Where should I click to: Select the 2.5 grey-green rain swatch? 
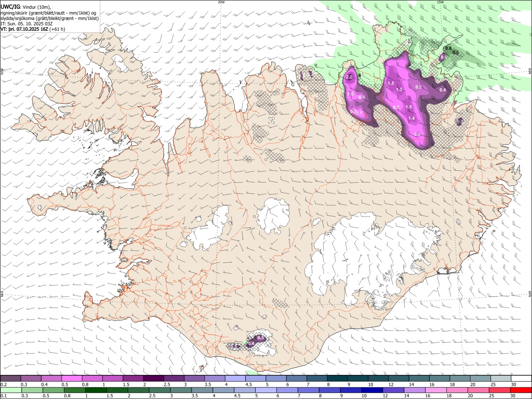[160, 390]
